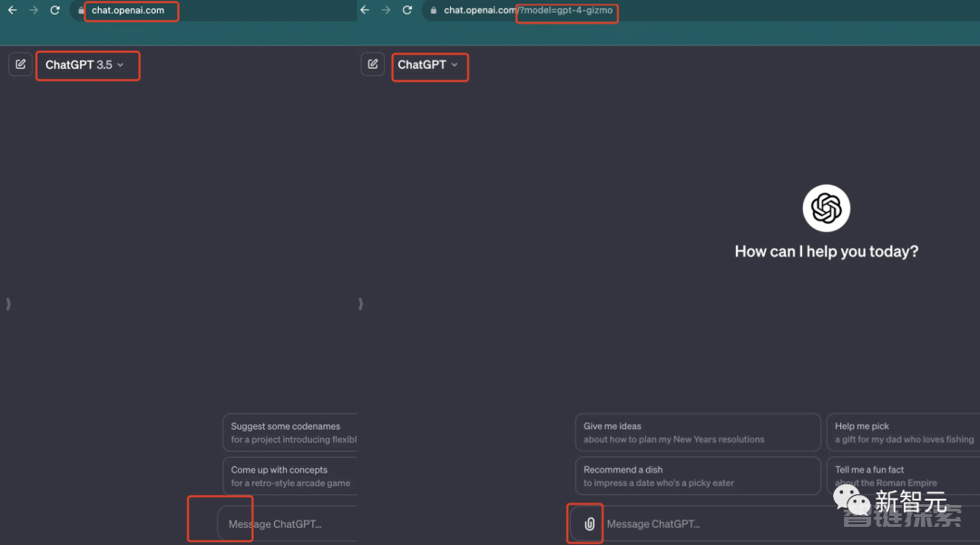Screen dimensions: 980x545
Task: Click 'How can I help you today?' heading
Action: (x=827, y=251)
